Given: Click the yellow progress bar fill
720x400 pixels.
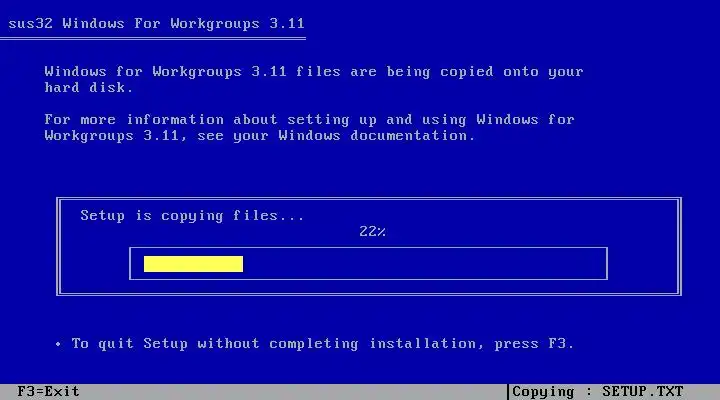Looking at the screenshot, I should 193,264.
